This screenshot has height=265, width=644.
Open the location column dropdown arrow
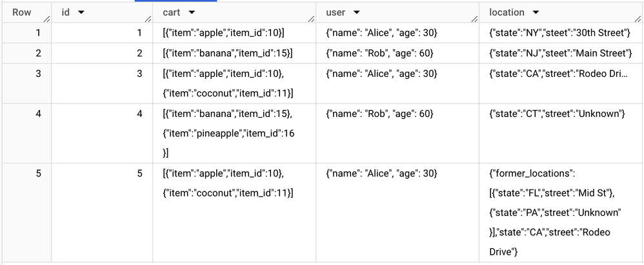[536, 12]
